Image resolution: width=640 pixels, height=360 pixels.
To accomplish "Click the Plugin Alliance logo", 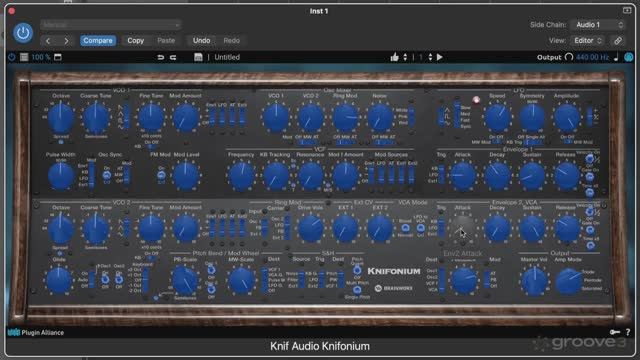I will 36,333.
